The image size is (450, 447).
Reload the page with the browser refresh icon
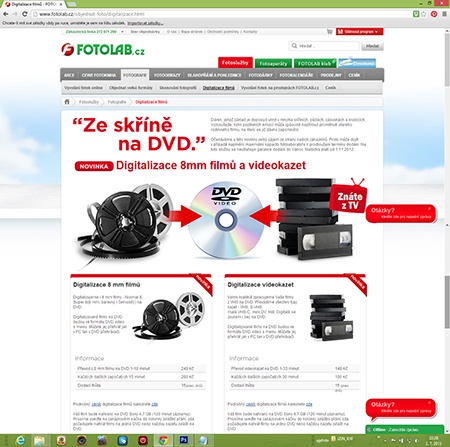coord(25,14)
